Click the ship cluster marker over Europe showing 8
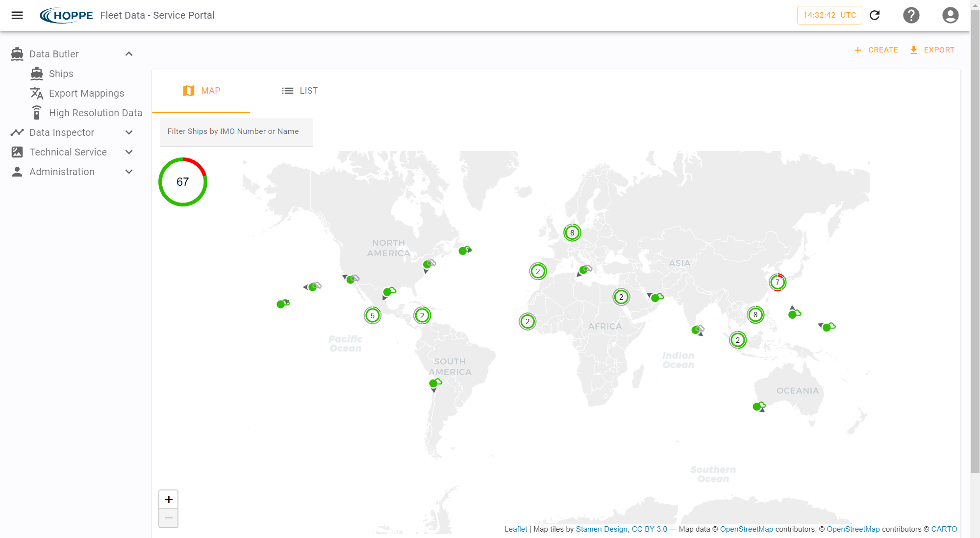980x538 pixels. [572, 232]
